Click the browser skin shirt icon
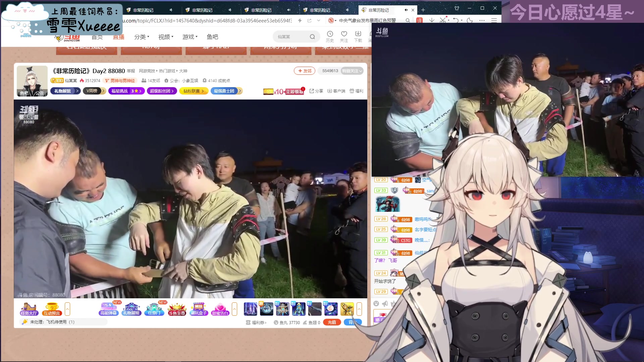644x362 pixels. tap(457, 8)
